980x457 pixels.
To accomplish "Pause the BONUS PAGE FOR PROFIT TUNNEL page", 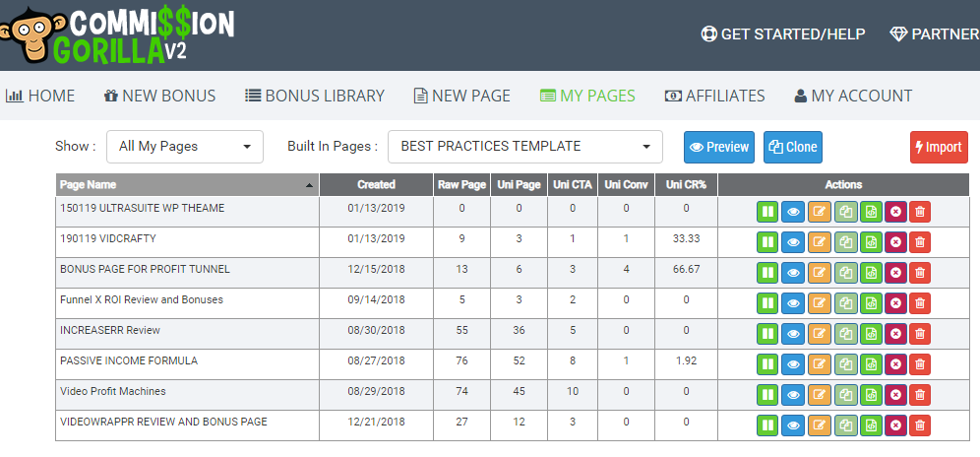I will [767, 273].
